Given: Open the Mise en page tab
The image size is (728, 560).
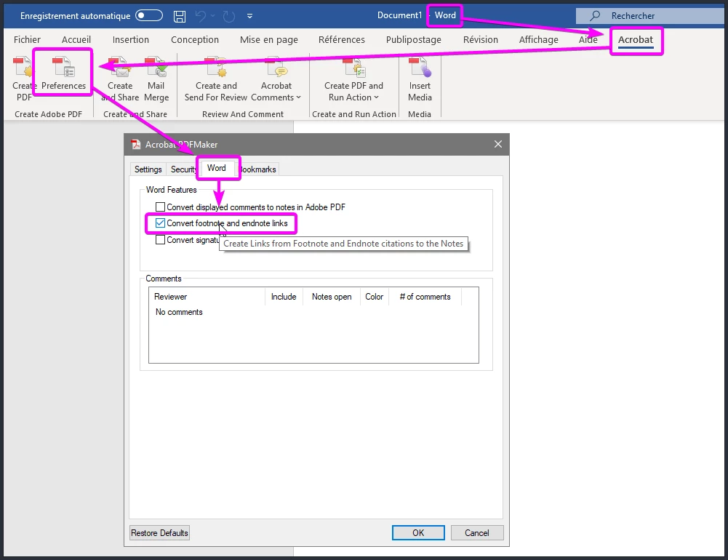Looking at the screenshot, I should (x=269, y=40).
